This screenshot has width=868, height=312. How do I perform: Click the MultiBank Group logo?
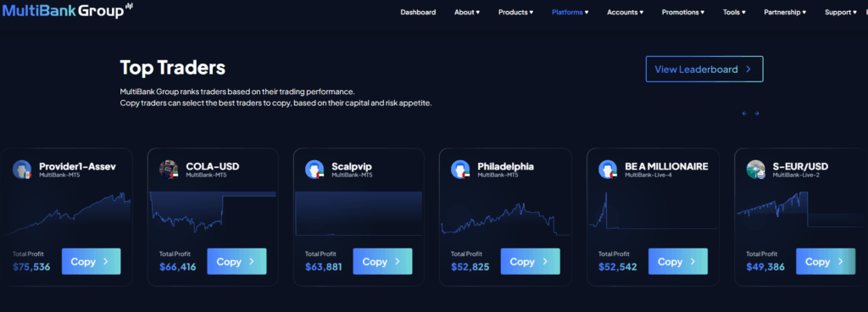point(68,9)
